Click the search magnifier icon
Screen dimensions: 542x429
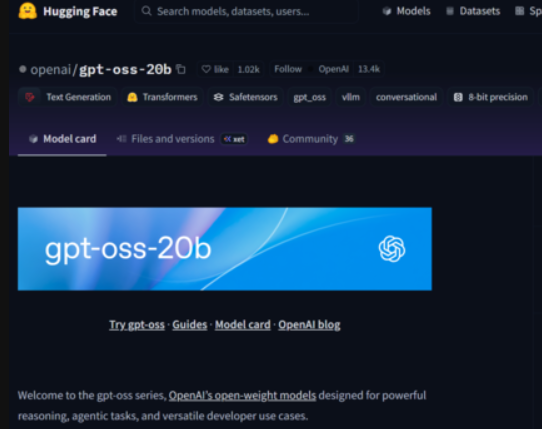[x=147, y=11]
